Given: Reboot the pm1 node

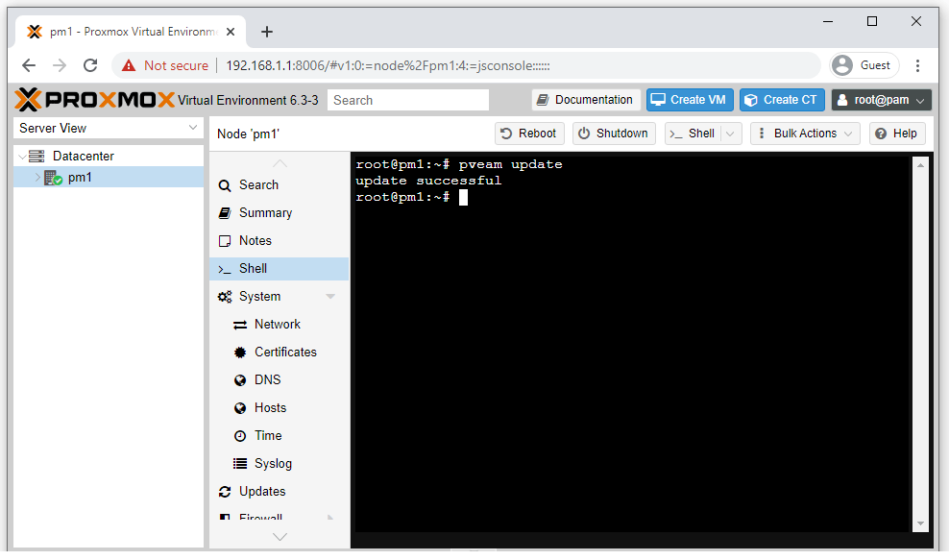Looking at the screenshot, I should point(529,134).
